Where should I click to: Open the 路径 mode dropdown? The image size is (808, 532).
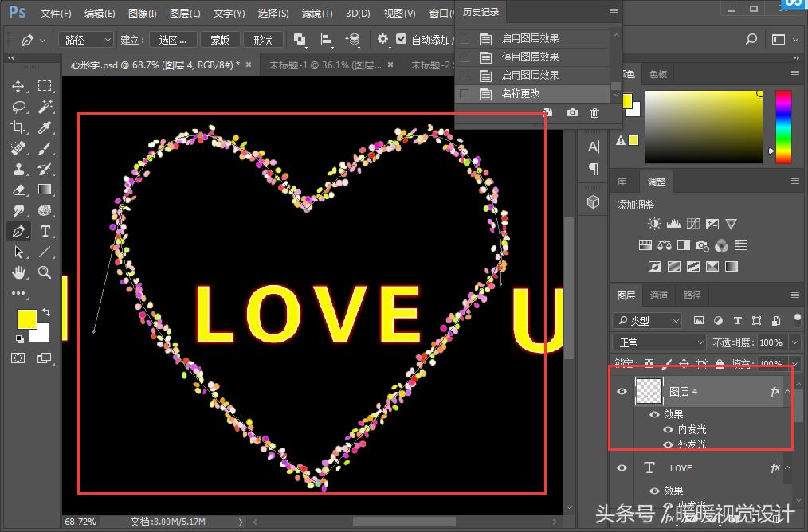(86, 40)
